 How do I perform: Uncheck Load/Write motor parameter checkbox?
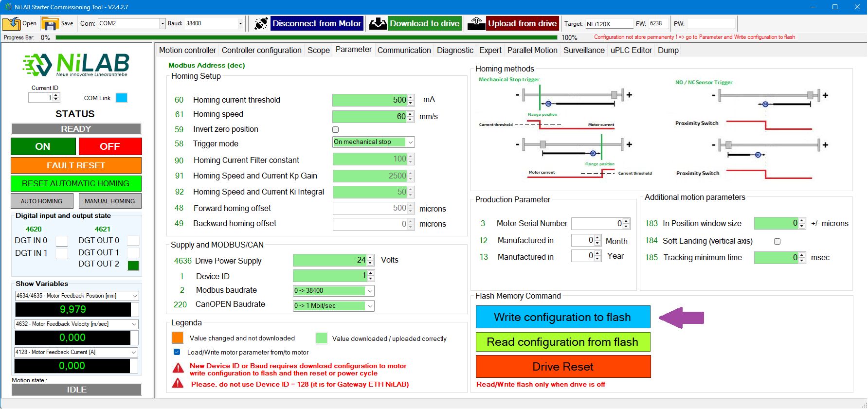coord(177,352)
